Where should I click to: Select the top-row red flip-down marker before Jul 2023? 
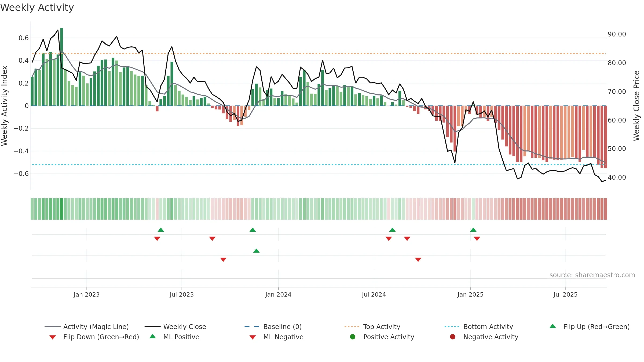pyautogui.click(x=157, y=239)
